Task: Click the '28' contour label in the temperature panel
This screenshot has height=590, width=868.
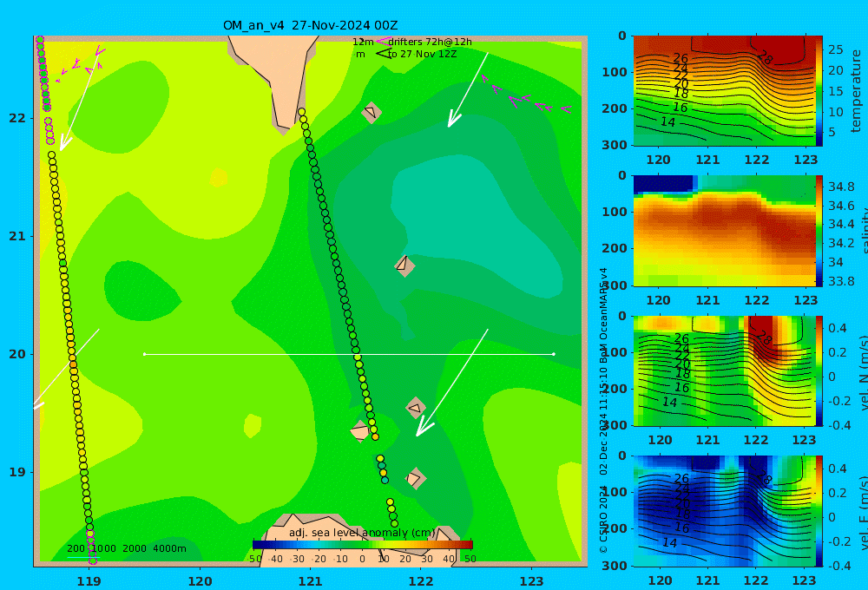Action: (765, 57)
